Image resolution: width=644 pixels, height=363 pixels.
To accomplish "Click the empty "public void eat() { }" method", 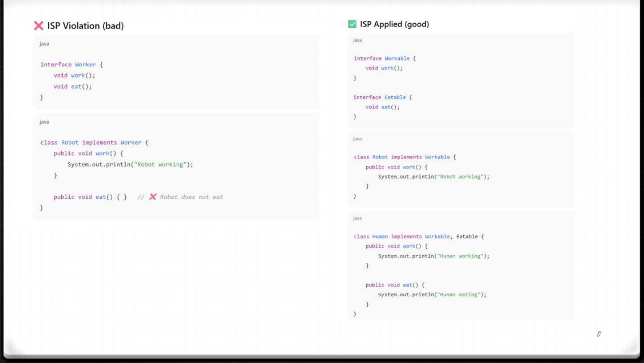I will [90, 197].
